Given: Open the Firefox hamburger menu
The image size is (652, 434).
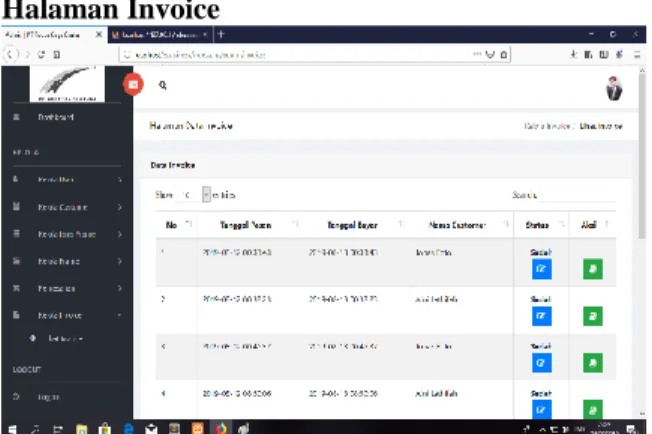Looking at the screenshot, I should click(637, 54).
